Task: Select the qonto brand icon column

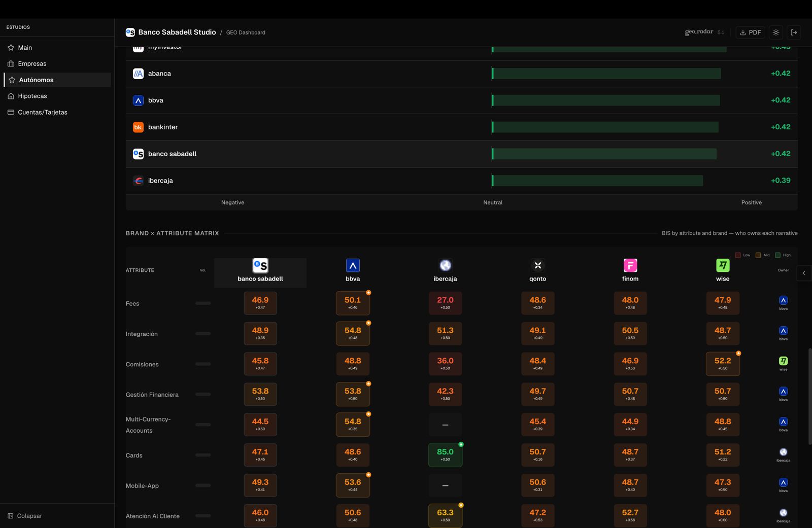Action: coord(538,265)
